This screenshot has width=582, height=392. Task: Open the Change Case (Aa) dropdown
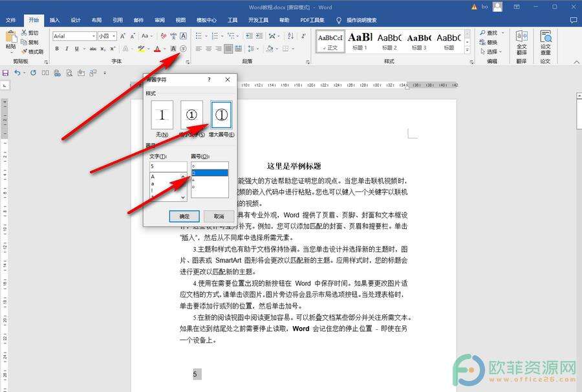tap(147, 36)
